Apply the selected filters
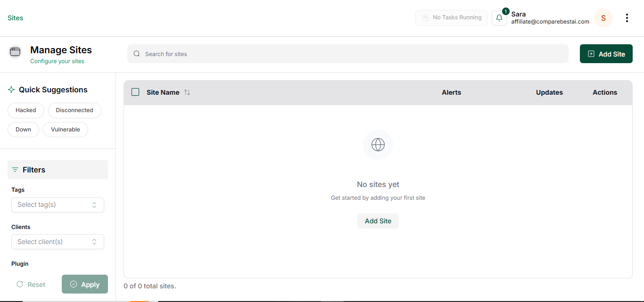The image size is (644, 302). [x=85, y=284]
